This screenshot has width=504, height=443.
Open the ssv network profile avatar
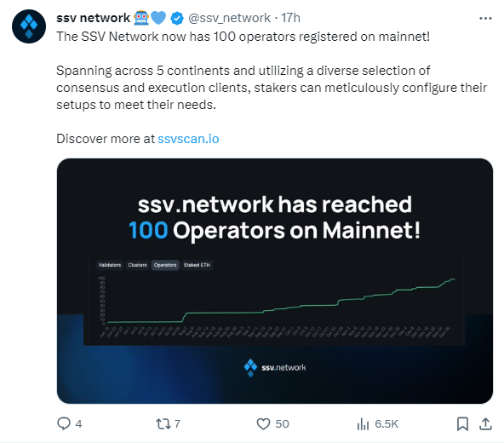pyautogui.click(x=29, y=26)
